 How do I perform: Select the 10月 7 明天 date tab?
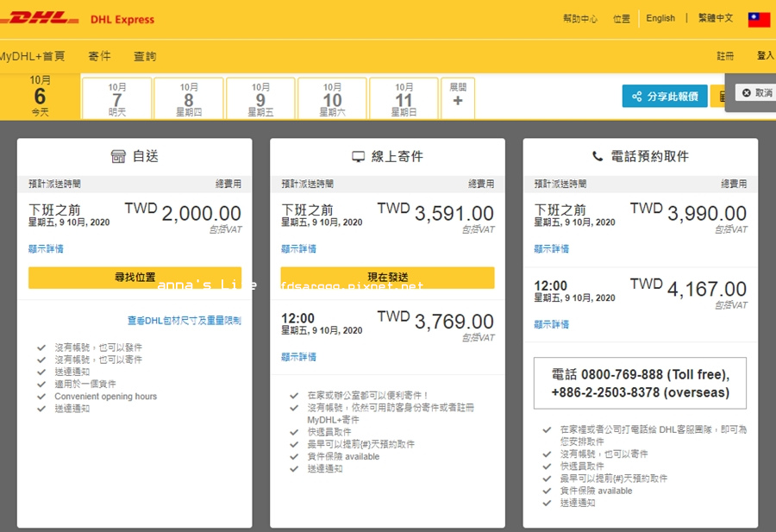pos(116,98)
